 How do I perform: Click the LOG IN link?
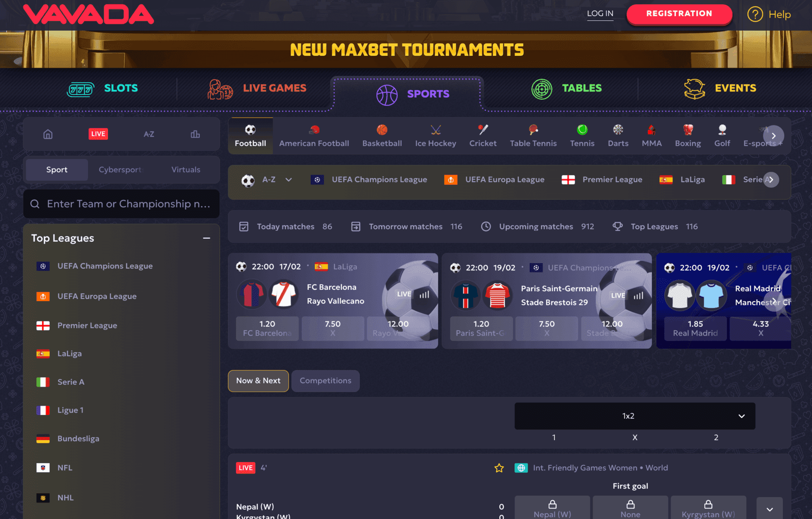coord(600,14)
